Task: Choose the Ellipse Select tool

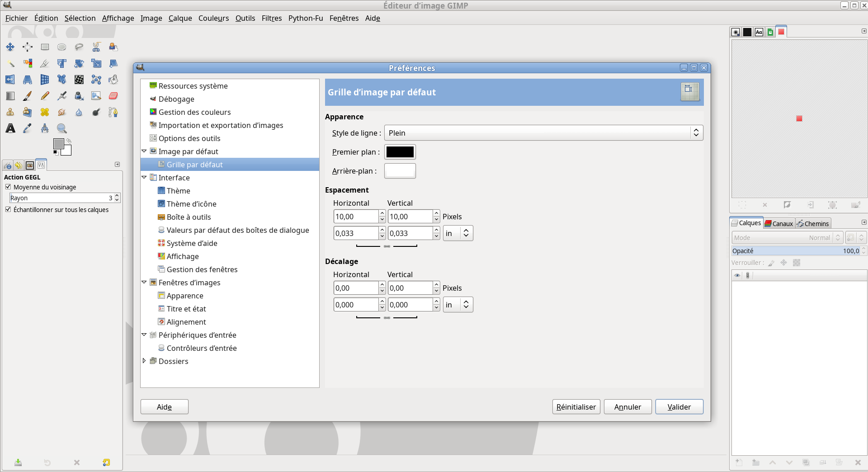Action: [x=62, y=47]
